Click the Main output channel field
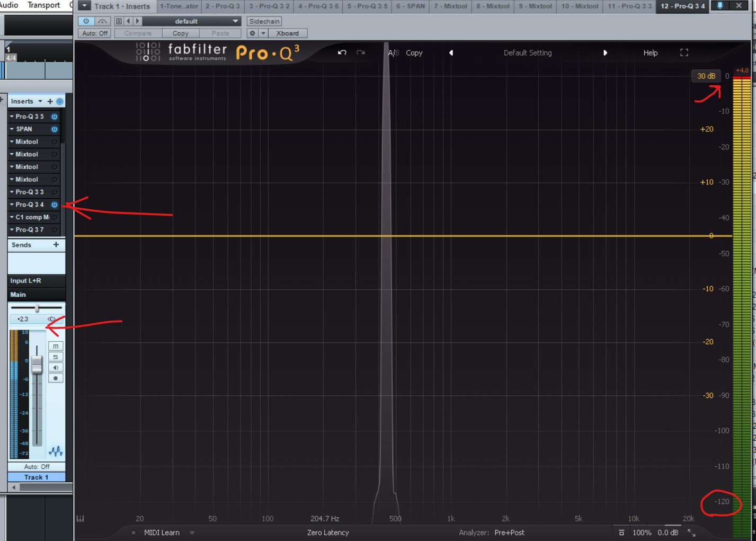 pyautogui.click(x=37, y=295)
